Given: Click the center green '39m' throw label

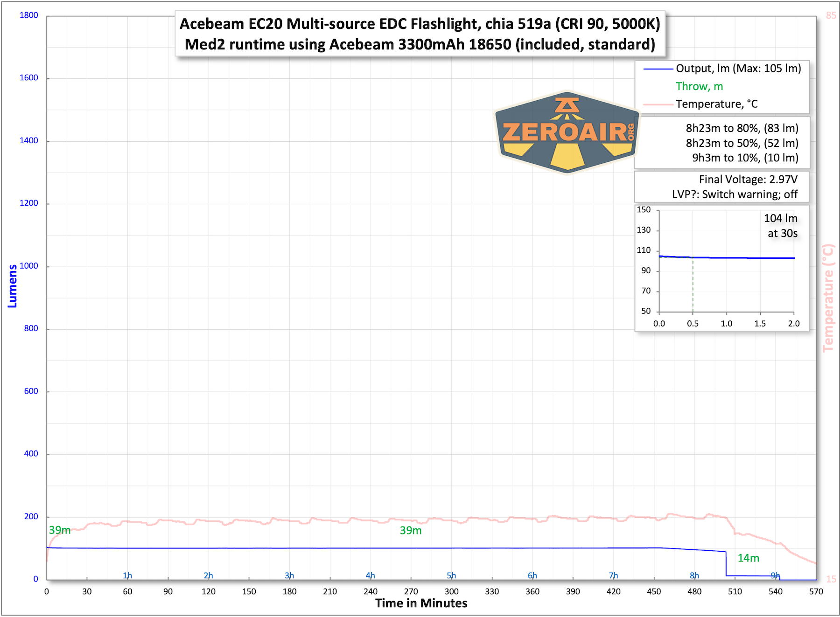Looking at the screenshot, I should tap(411, 531).
